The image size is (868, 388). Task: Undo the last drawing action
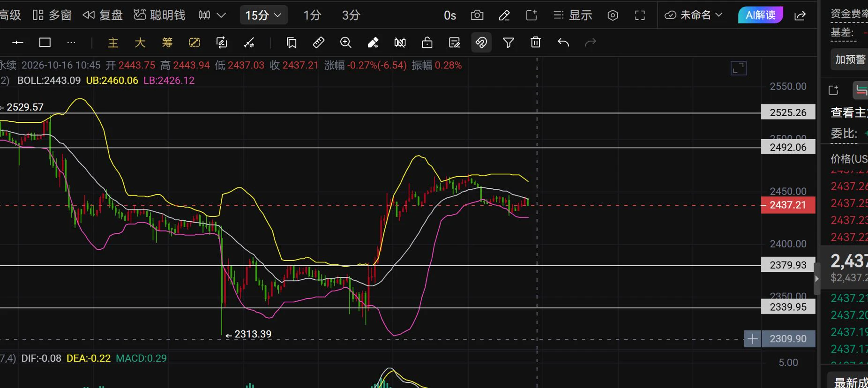pyautogui.click(x=563, y=43)
